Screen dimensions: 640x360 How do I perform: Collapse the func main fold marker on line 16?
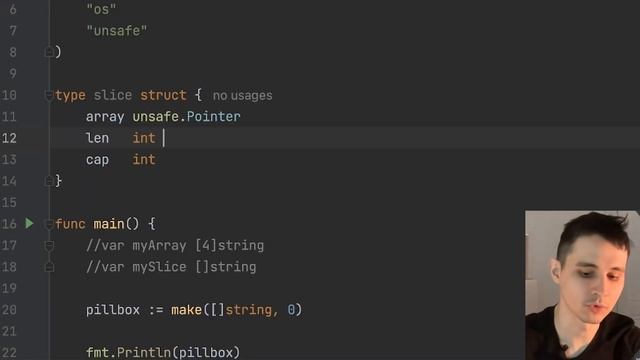click(x=49, y=224)
